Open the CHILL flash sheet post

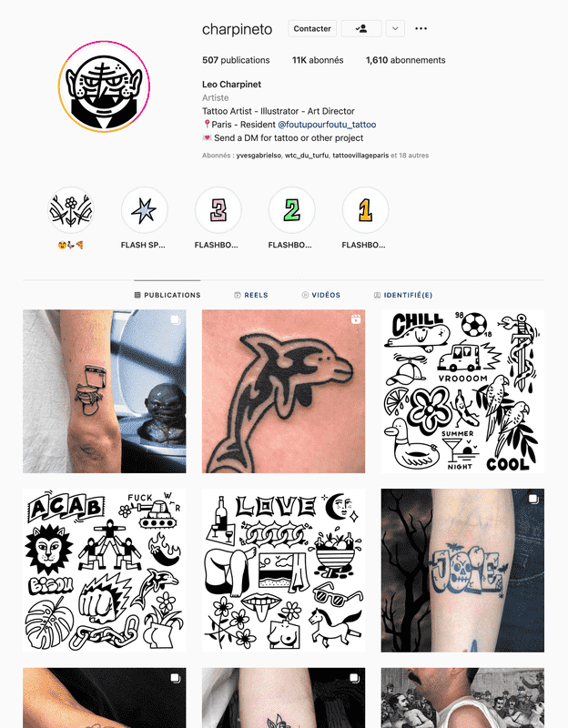point(462,391)
